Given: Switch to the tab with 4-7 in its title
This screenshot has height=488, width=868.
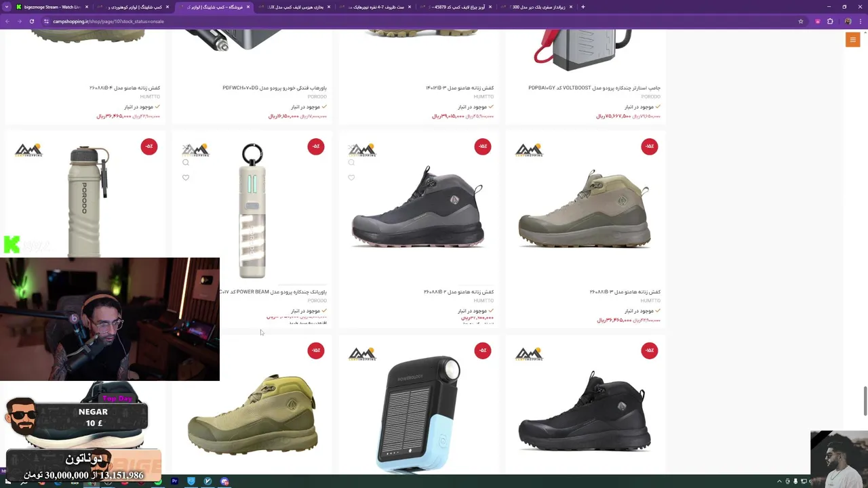Looking at the screenshot, I should coord(375,7).
